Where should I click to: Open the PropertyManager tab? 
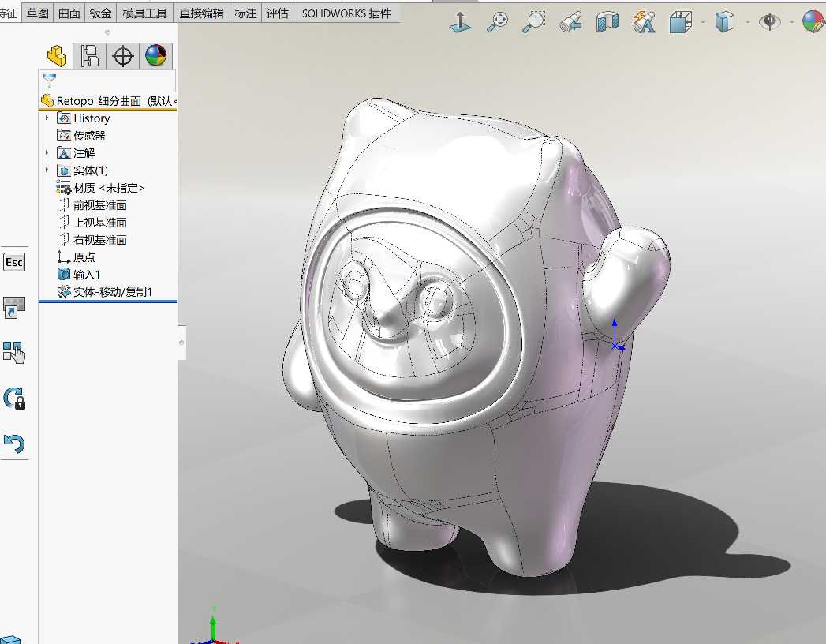click(x=90, y=56)
